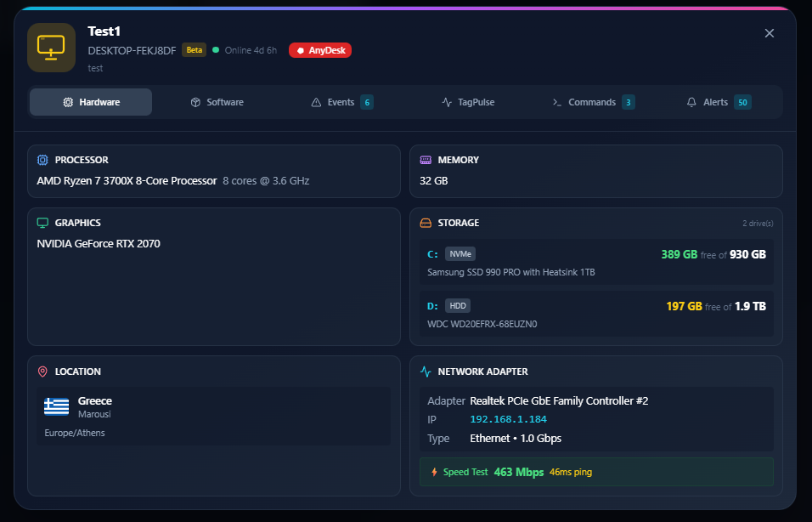Click the IP address 192.168.1.184
Image resolution: width=812 pixels, height=522 pixels.
508,419
